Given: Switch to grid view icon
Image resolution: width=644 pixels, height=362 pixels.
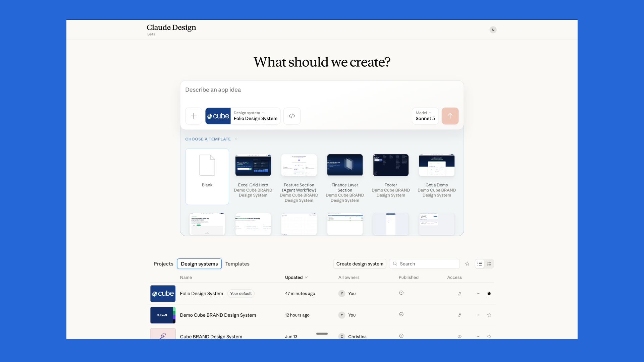Looking at the screenshot, I should [489, 264].
